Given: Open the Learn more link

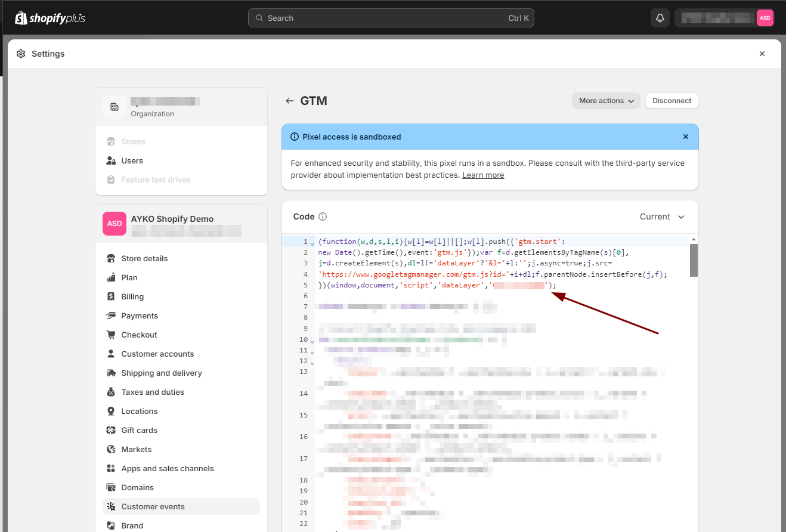Looking at the screenshot, I should coord(483,175).
